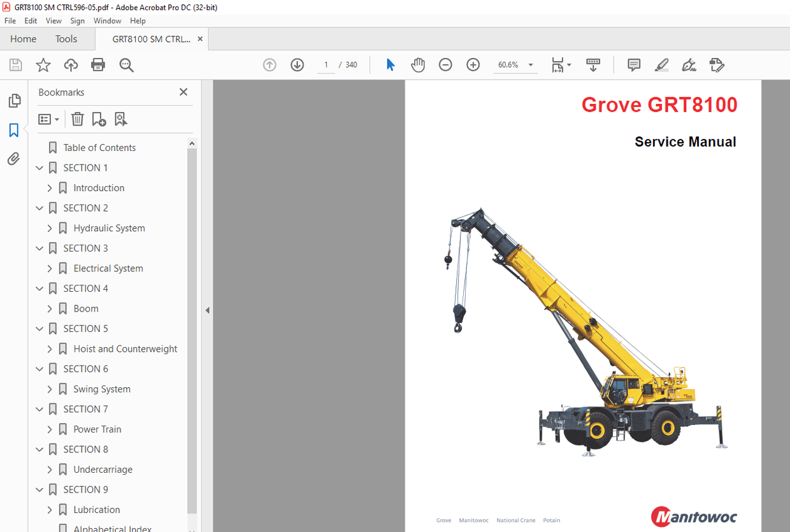Collapse SECTION 2 bookmark
The height and width of the screenshot is (532, 790).
(39, 208)
